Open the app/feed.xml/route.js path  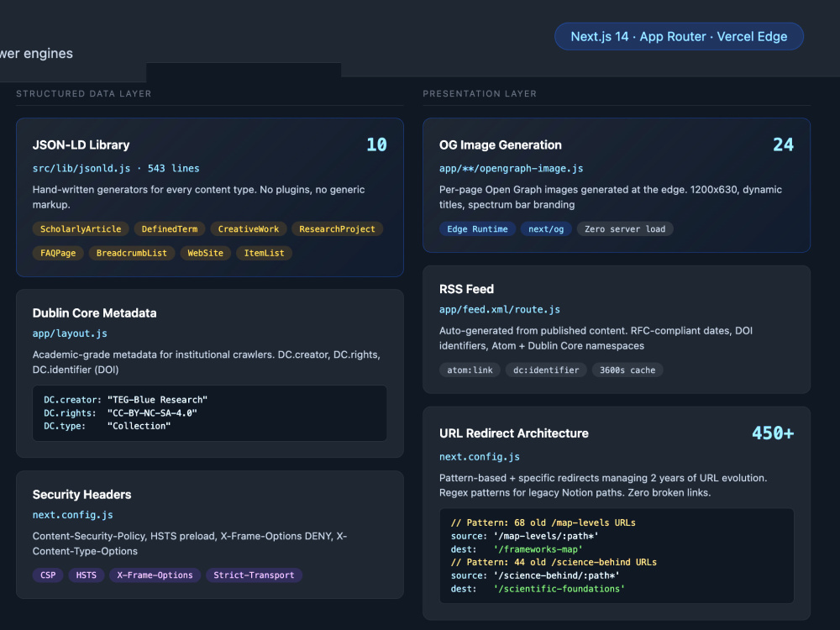pos(500,310)
